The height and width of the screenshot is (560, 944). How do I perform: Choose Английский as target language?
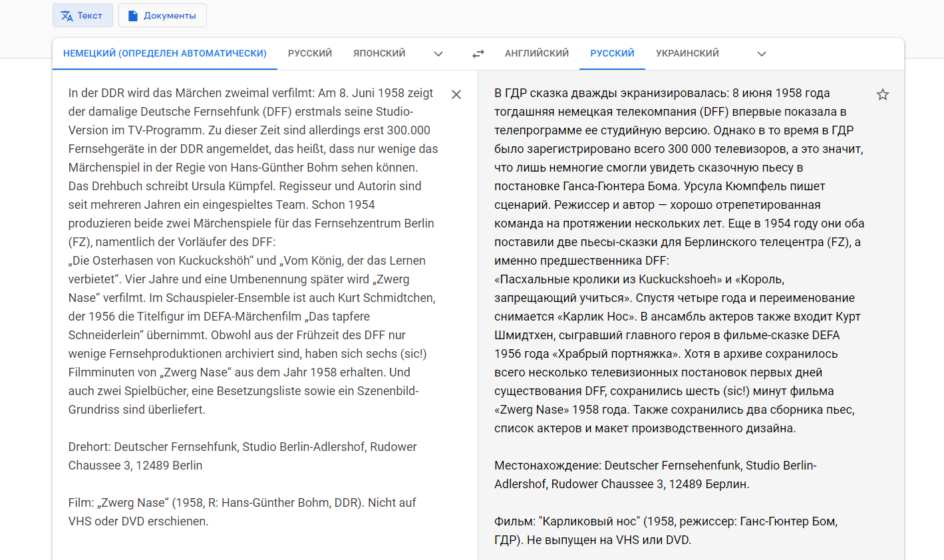(x=537, y=53)
